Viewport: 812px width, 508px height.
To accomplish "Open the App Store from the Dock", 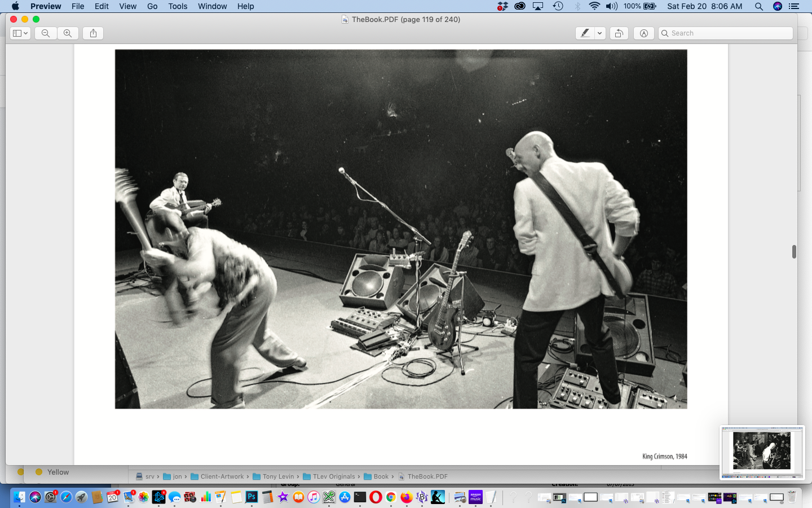I will 345,497.
